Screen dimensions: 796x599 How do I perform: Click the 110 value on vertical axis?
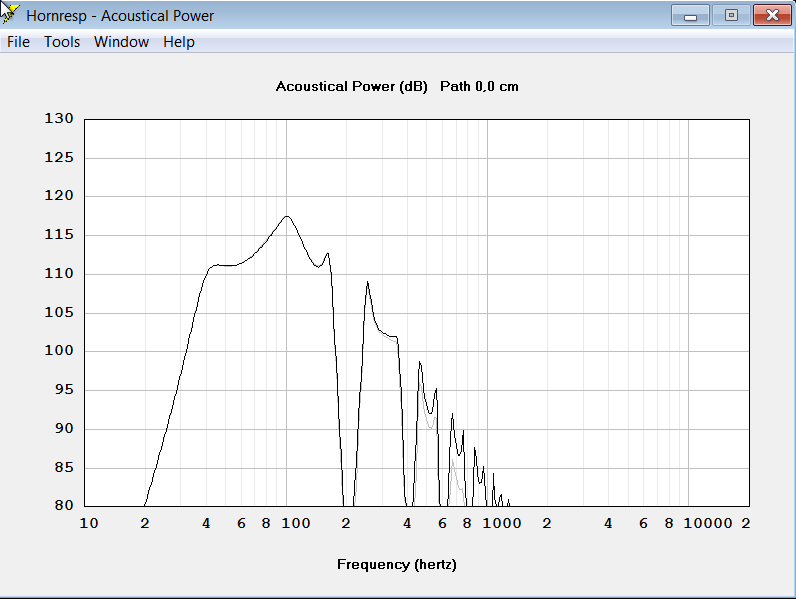(x=59, y=274)
